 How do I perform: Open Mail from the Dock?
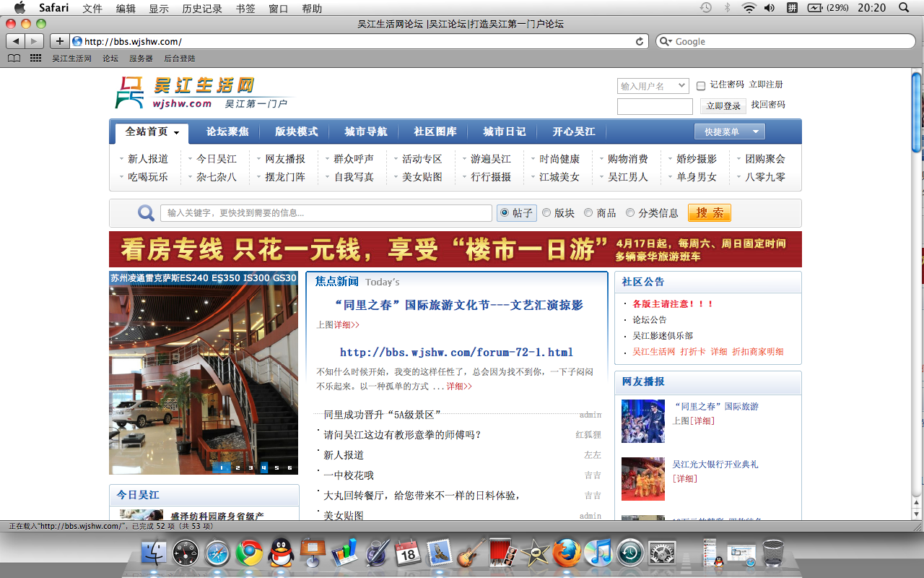pos(440,553)
